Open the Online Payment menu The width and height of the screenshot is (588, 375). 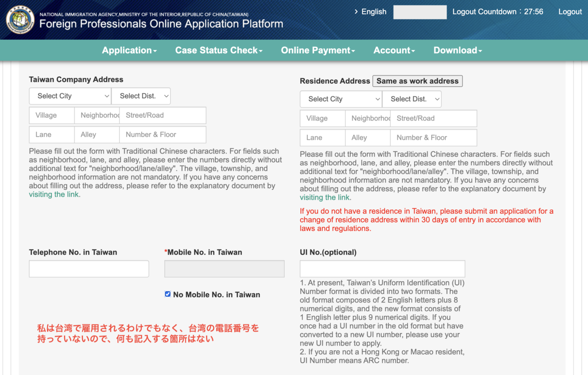(x=318, y=50)
